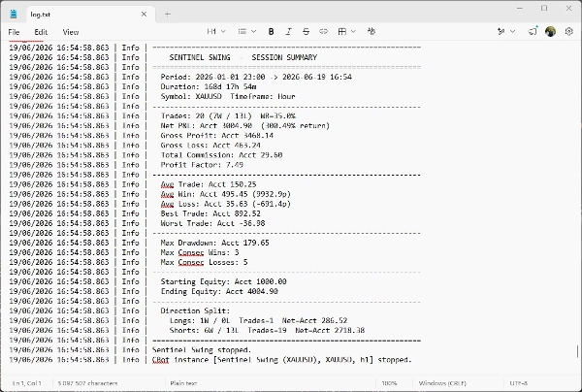Click the Ending Equity line
The width and height of the screenshot is (582, 392).
click(219, 291)
